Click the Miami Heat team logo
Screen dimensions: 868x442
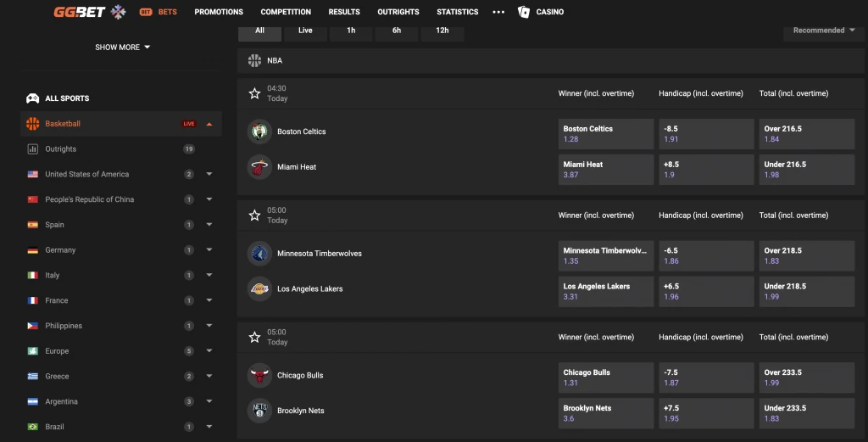click(259, 167)
